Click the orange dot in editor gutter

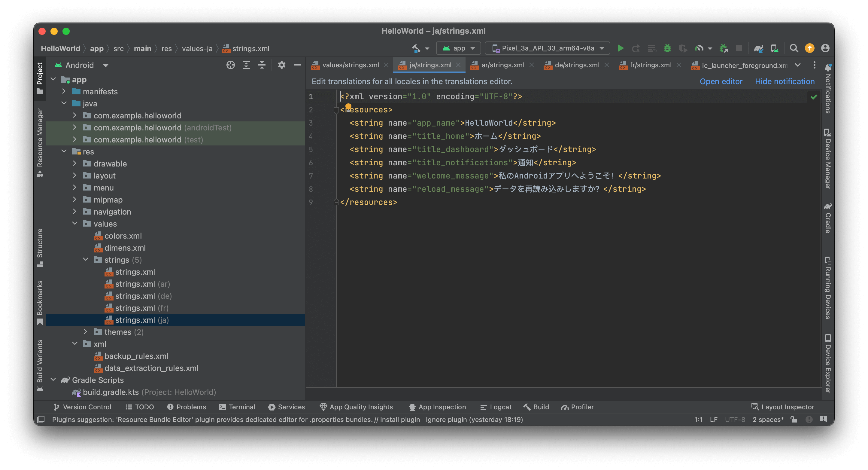[348, 107]
